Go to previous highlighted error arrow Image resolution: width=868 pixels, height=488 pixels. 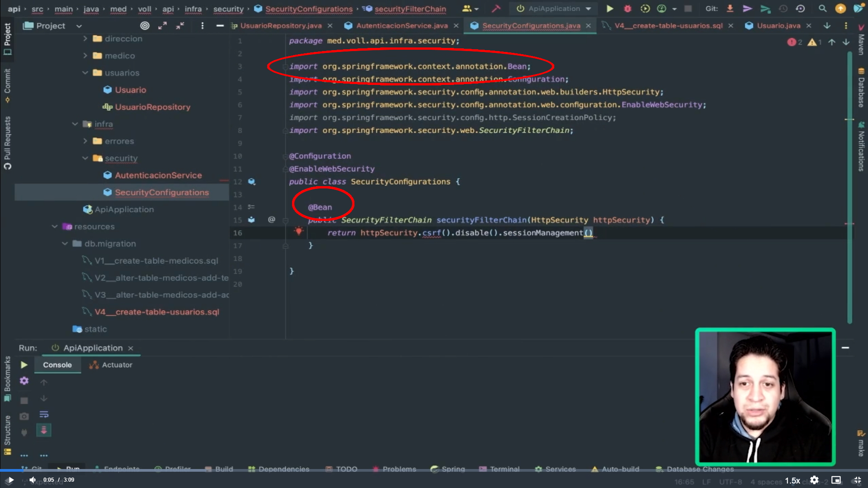(832, 42)
